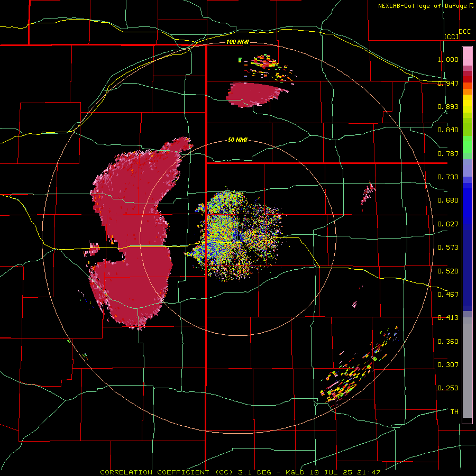Pick the light pink swatch atop color bar
This screenshot has height=476, width=476.
[x=467, y=56]
